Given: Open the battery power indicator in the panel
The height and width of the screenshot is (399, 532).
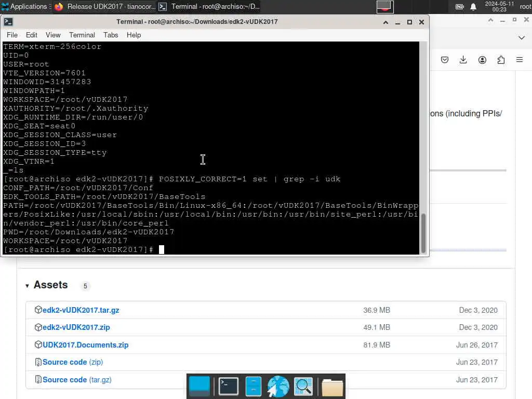Looking at the screenshot, I should pos(459,6).
